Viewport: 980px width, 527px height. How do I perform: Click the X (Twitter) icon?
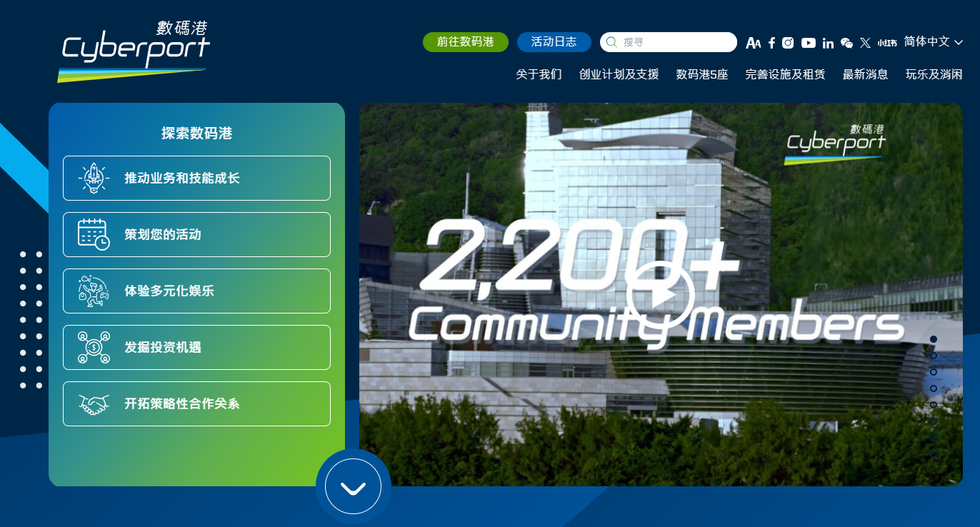(x=865, y=43)
